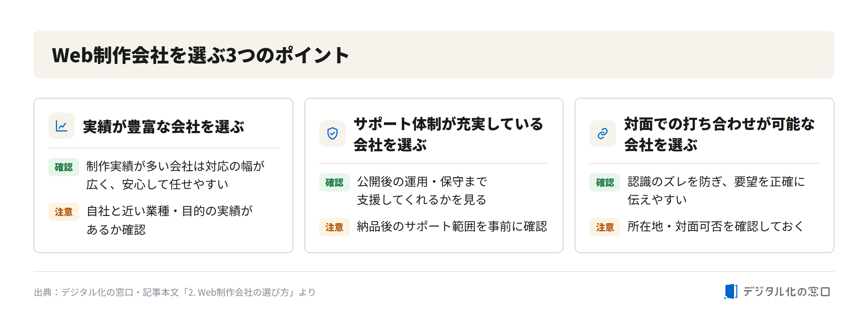Click the orange 注意 badge in third card
The width and height of the screenshot is (868, 332).
(x=605, y=227)
